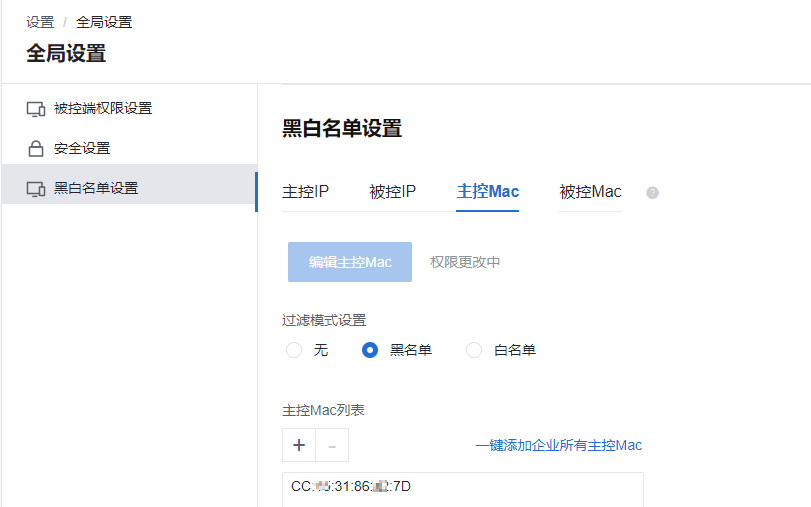This screenshot has width=811, height=507.
Task: Click the minus icon to remove Mac
Action: tap(332, 445)
